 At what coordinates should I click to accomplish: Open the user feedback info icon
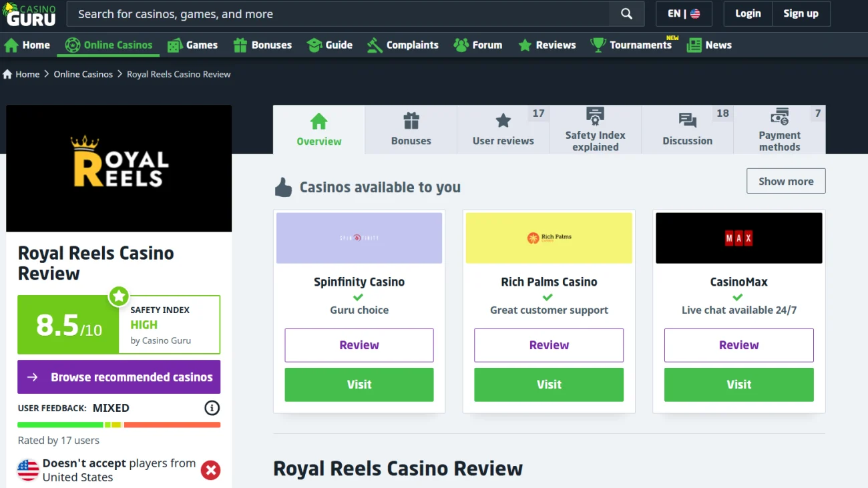(212, 408)
